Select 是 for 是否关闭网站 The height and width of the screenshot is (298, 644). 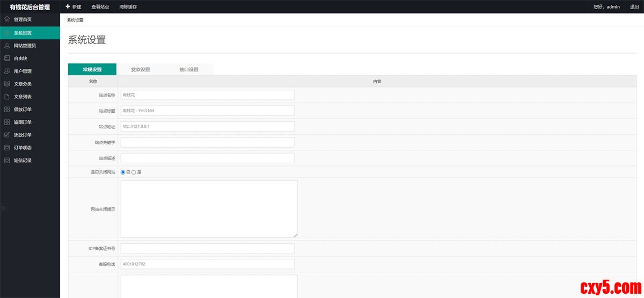click(134, 172)
